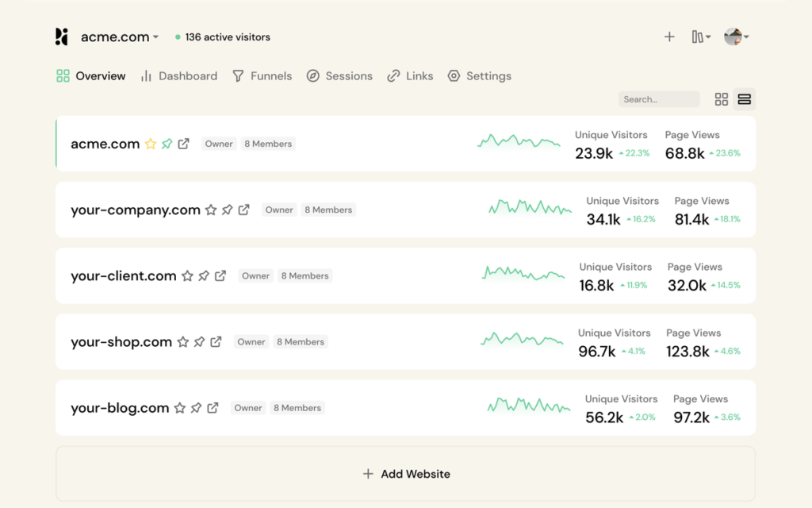The image size is (812, 508).
Task: Open the Settings tab
Action: point(480,76)
